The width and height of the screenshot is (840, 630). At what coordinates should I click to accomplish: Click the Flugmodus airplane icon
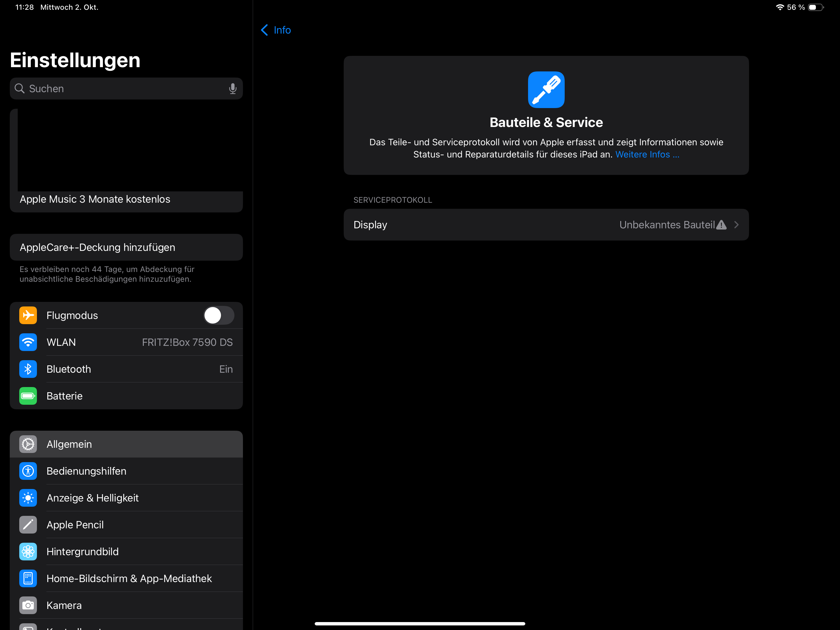pyautogui.click(x=28, y=315)
